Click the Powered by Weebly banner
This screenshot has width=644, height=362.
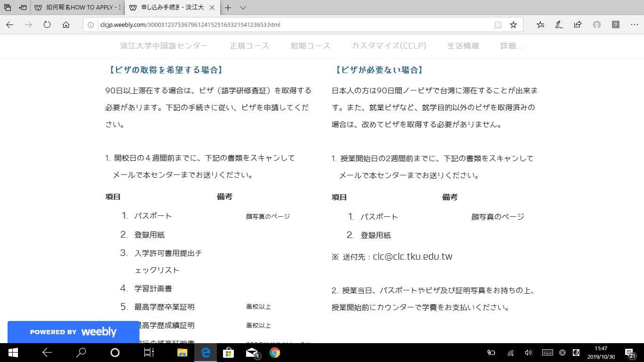[73, 332]
